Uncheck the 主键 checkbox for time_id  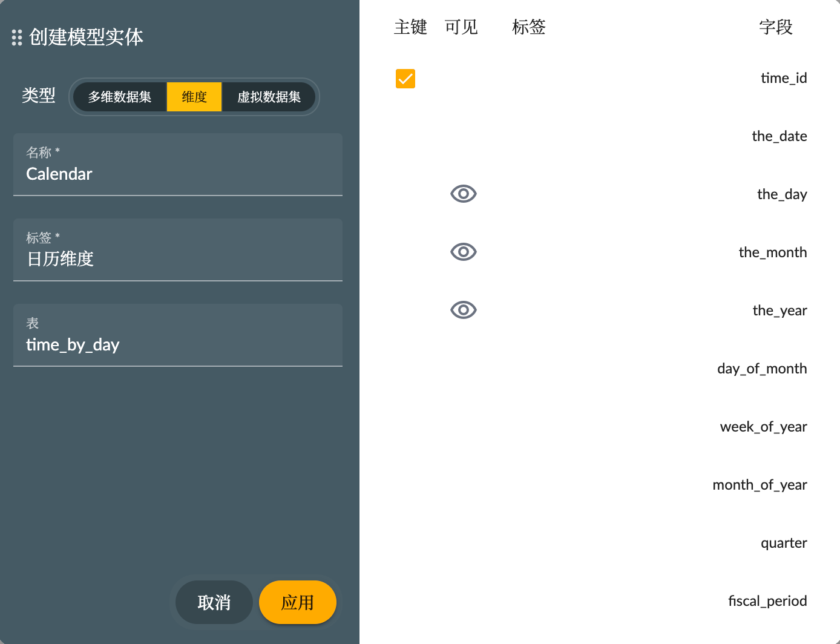[405, 78]
